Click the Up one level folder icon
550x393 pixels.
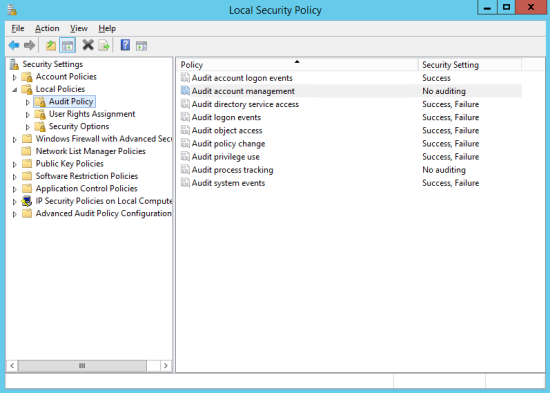51,45
